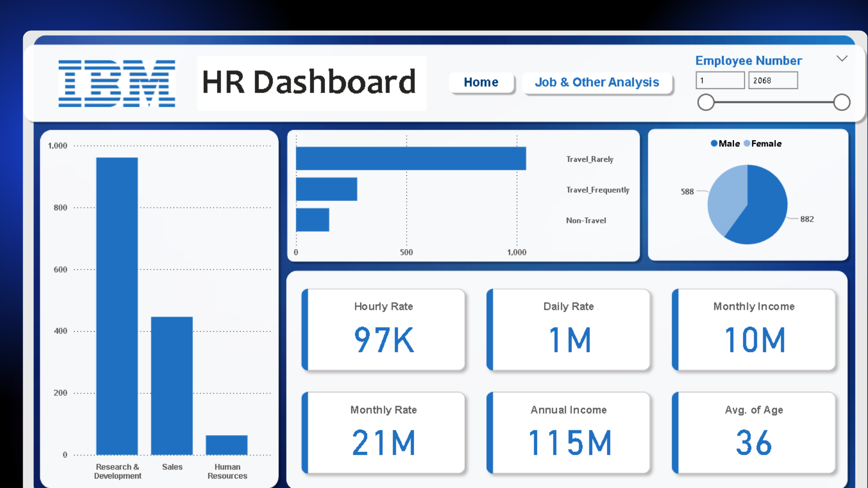Select the Hourly Rate card

tap(383, 330)
